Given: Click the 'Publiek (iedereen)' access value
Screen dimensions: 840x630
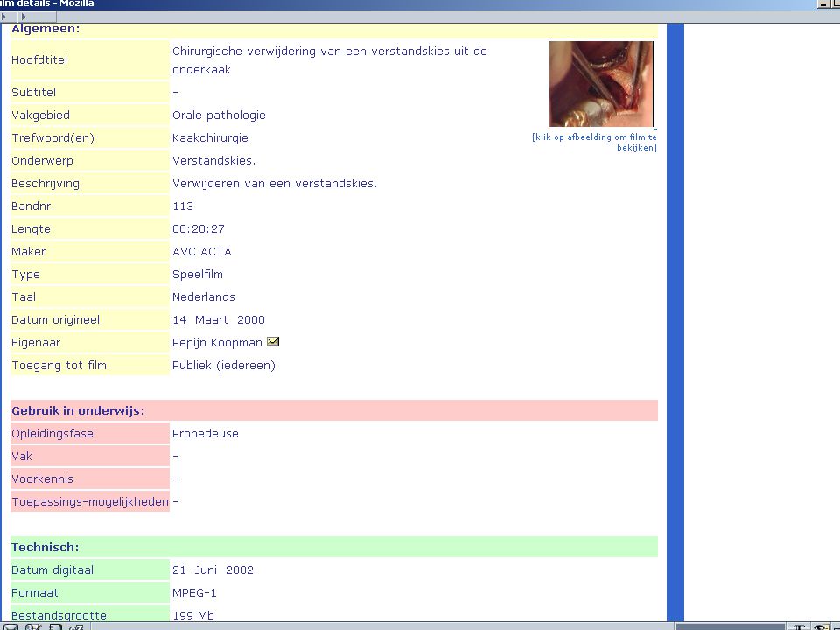Looking at the screenshot, I should tap(224, 366).
